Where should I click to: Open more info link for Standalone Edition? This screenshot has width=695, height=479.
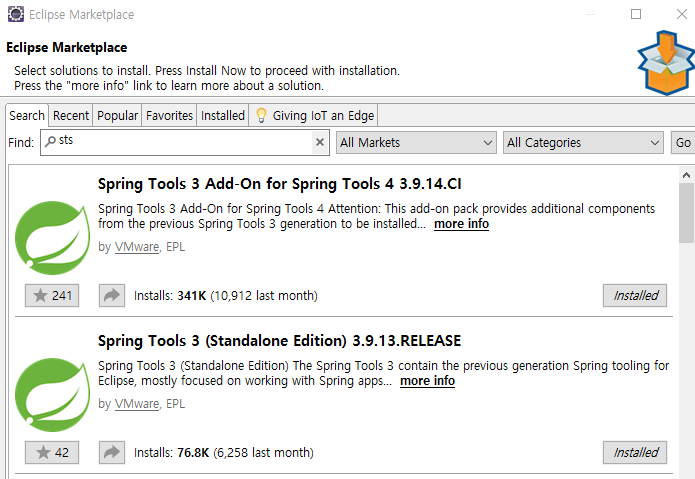click(427, 381)
